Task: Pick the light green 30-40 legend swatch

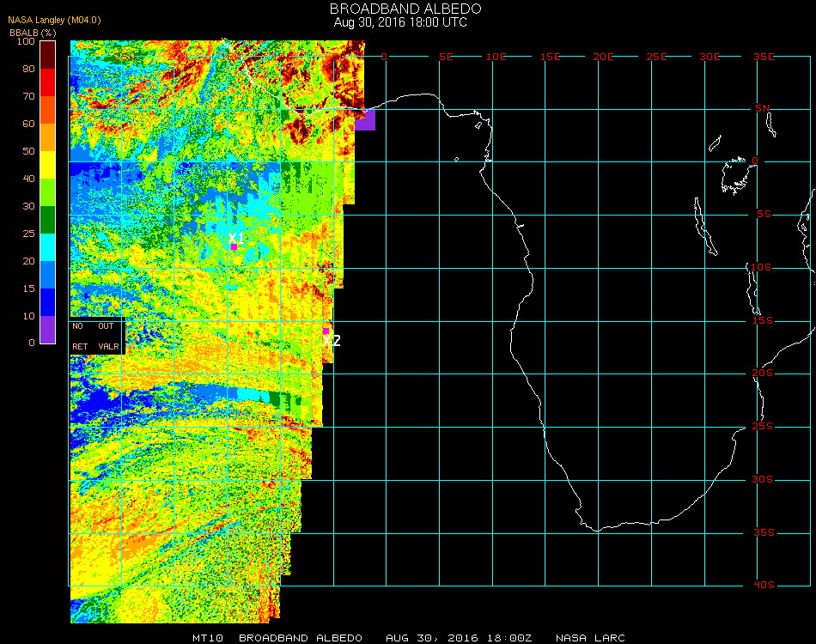Action: coord(48,192)
